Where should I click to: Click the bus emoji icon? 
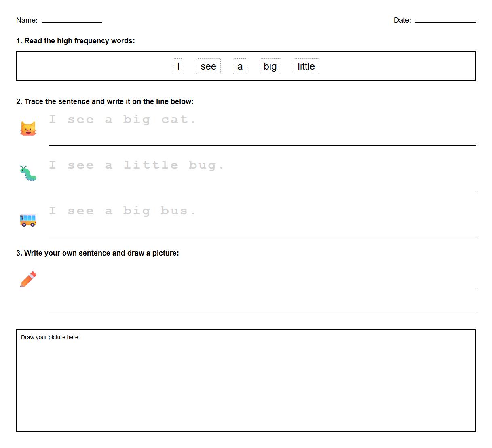click(x=28, y=219)
